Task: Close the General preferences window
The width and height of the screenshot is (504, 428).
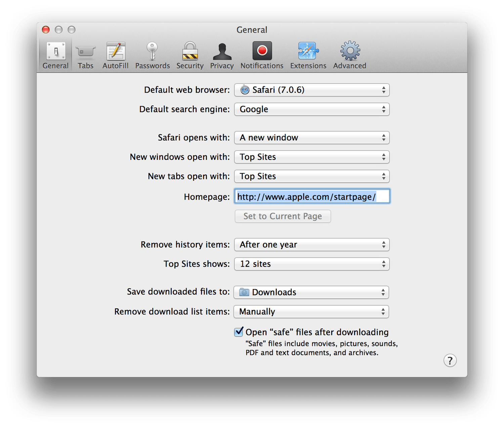Action: (x=46, y=30)
